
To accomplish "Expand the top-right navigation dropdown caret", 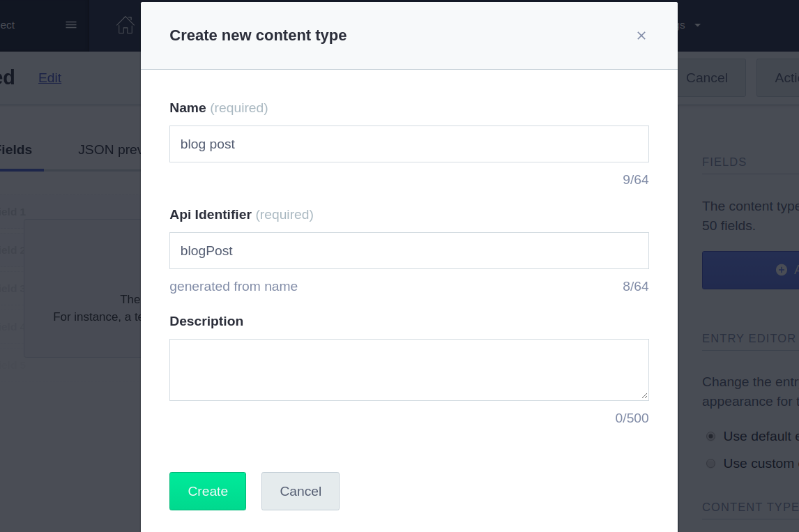I will click(697, 25).
